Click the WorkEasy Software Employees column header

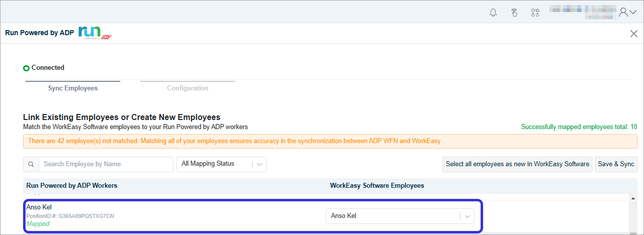pos(377,186)
